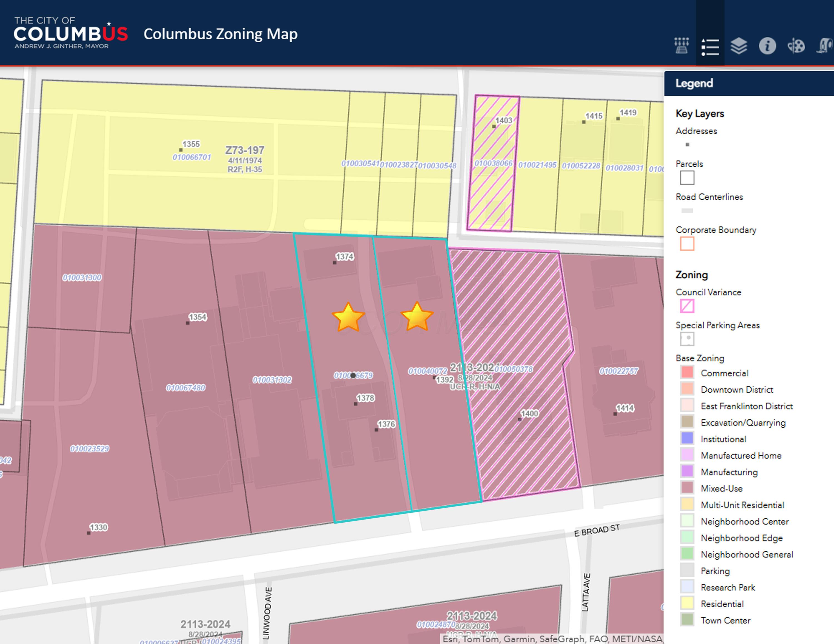Click parcel ID 010023529 label
The width and height of the screenshot is (834, 644).
90,449
